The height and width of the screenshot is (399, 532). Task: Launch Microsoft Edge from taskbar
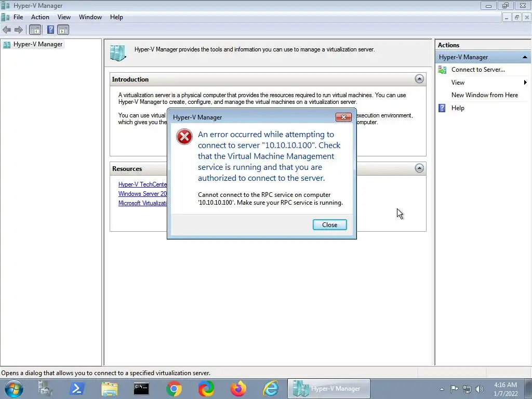coord(206,389)
